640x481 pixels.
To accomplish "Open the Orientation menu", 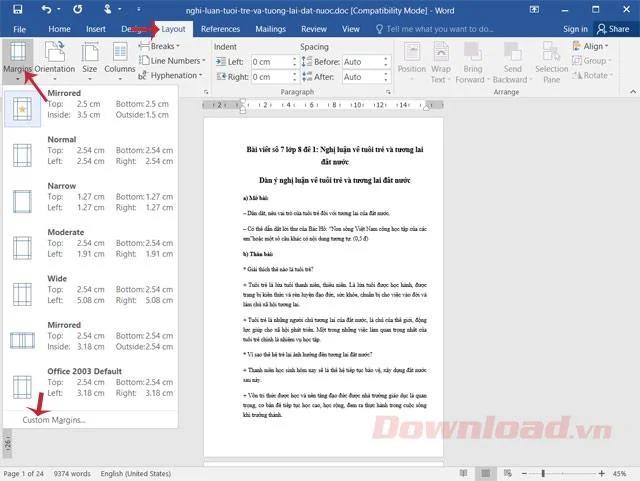I will (x=55, y=60).
